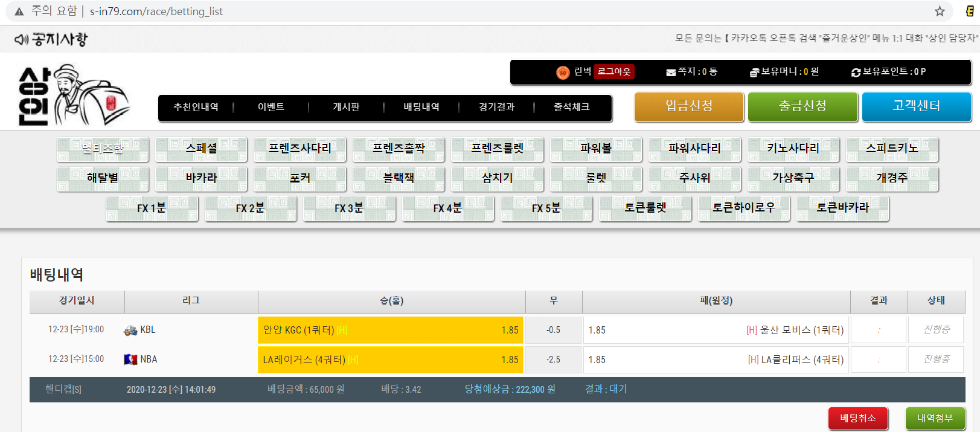Open the 경기결과 menu item
This screenshot has width=980, height=432.
[x=496, y=108]
